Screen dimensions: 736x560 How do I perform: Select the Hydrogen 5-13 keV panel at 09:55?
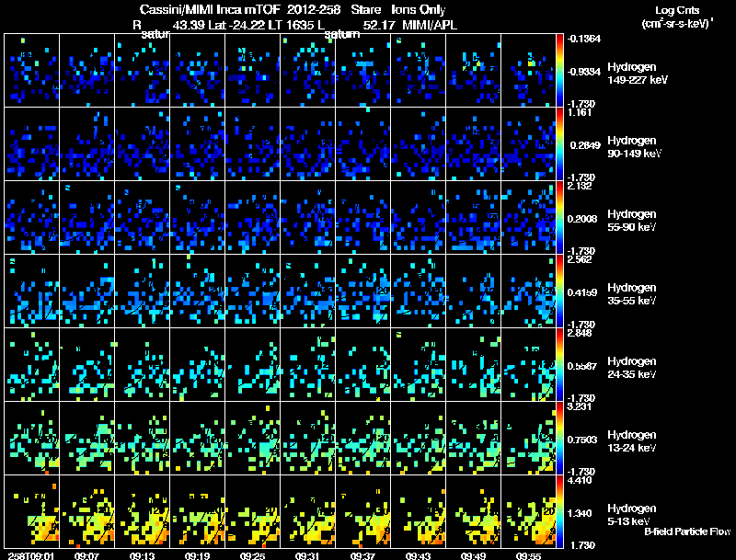[528, 511]
